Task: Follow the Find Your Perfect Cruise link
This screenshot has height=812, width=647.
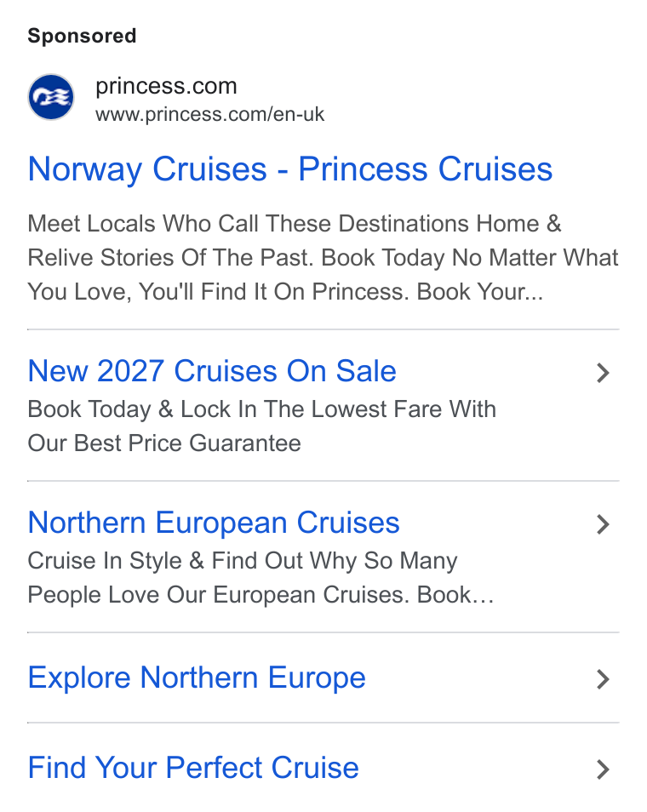Action: 193,768
